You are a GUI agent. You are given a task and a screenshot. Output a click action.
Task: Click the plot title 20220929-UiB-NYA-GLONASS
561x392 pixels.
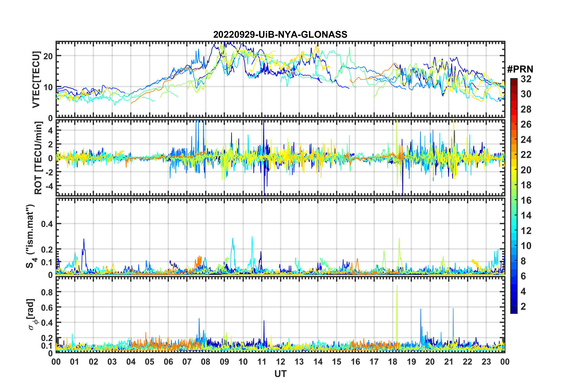click(280, 35)
